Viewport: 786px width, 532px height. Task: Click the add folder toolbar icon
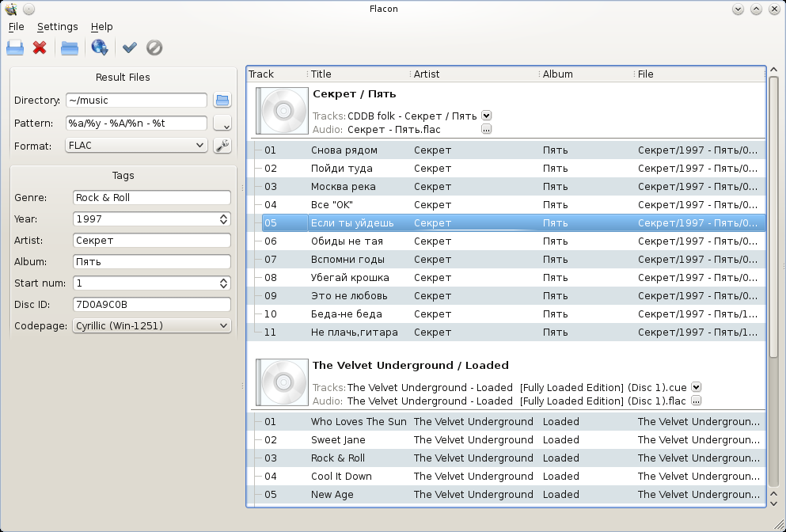click(70, 48)
